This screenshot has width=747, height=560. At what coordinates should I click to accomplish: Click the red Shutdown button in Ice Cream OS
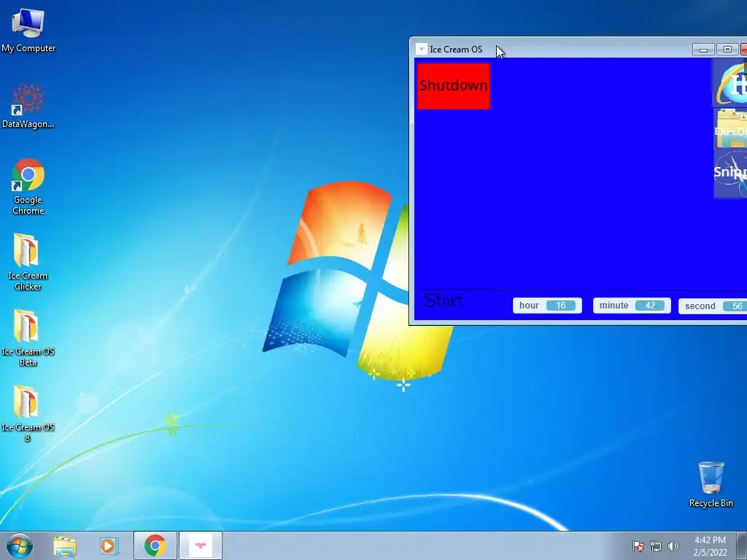click(x=454, y=86)
